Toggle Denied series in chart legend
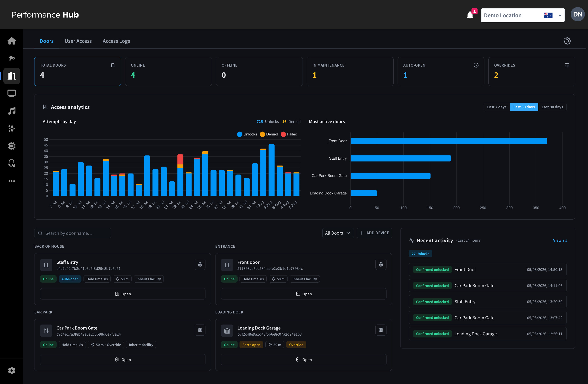The image size is (588, 384). coord(269,134)
